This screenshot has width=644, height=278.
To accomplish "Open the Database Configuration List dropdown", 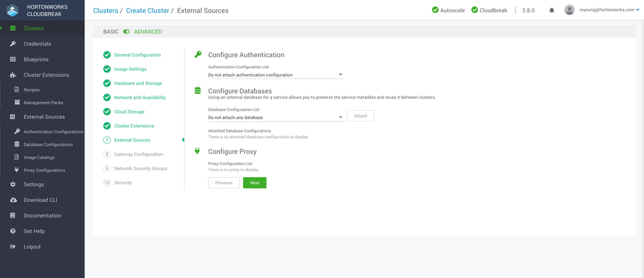I will click(275, 117).
